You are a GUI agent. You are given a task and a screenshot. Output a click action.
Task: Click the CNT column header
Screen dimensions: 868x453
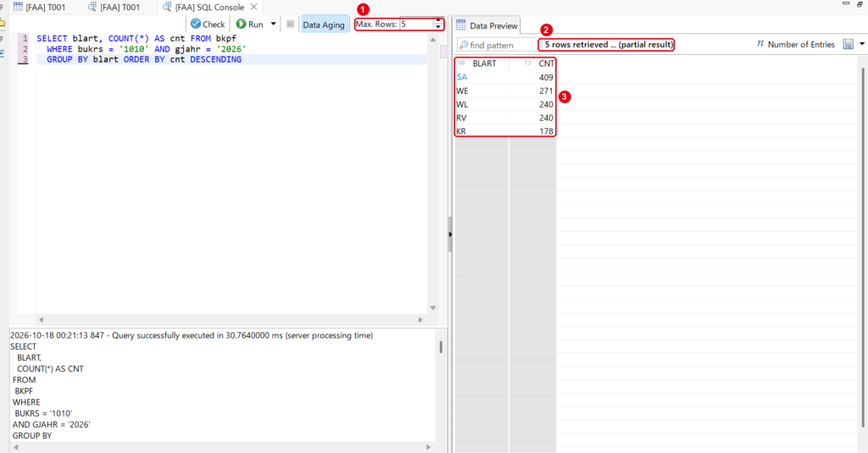[532, 64]
